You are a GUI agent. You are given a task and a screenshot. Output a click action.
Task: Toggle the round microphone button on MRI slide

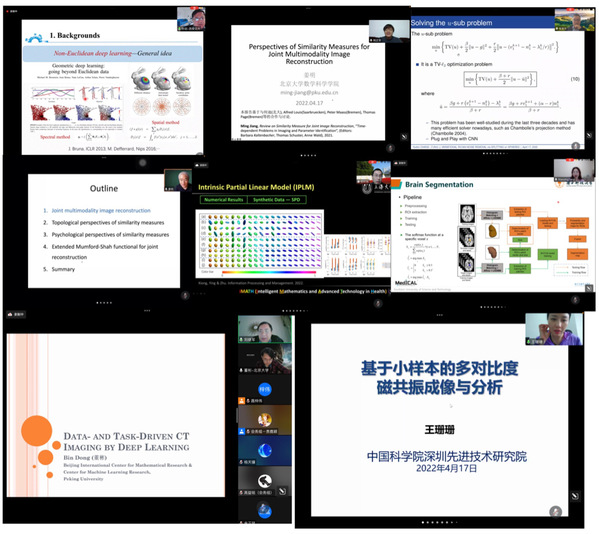pos(555,511)
